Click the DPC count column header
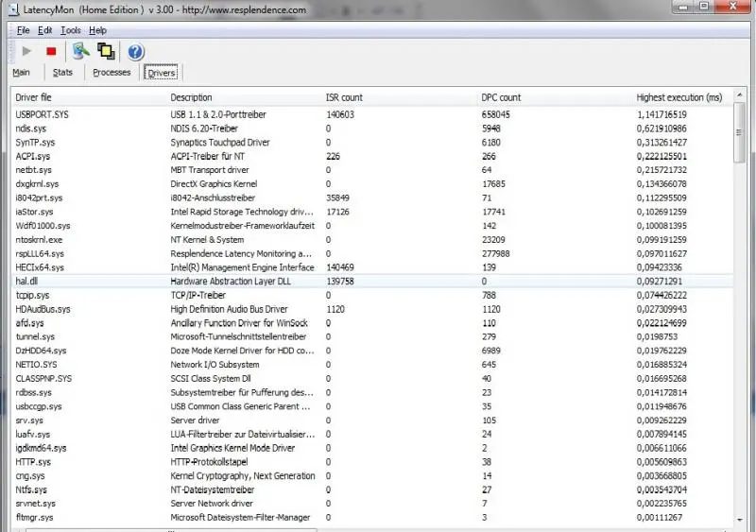Image resolution: width=756 pixels, height=532 pixels. coord(501,97)
